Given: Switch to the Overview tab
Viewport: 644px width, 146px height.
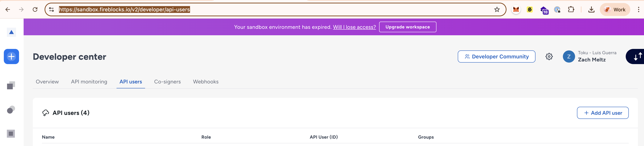Looking at the screenshot, I should pos(47,82).
